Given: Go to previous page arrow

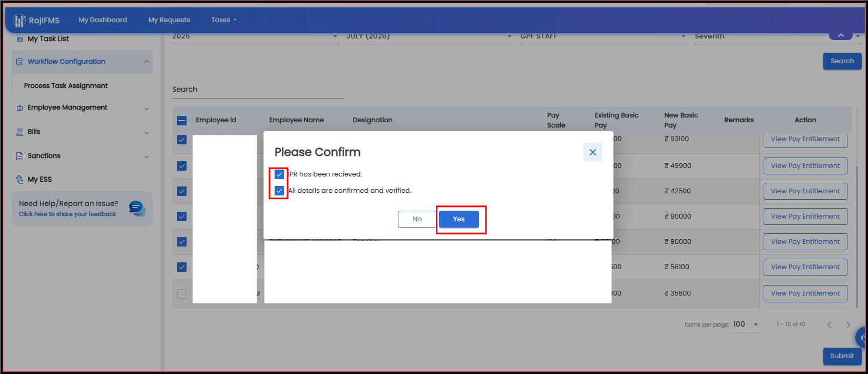Looking at the screenshot, I should coord(829,324).
